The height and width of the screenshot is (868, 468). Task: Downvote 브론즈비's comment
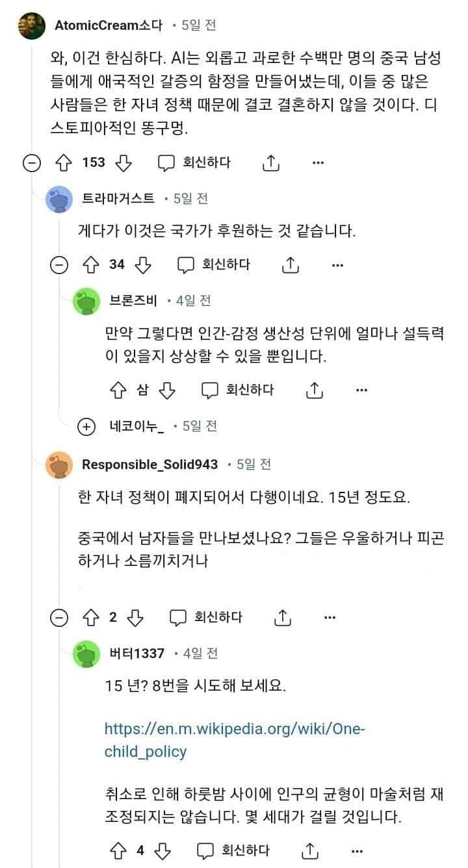pyautogui.click(x=168, y=390)
